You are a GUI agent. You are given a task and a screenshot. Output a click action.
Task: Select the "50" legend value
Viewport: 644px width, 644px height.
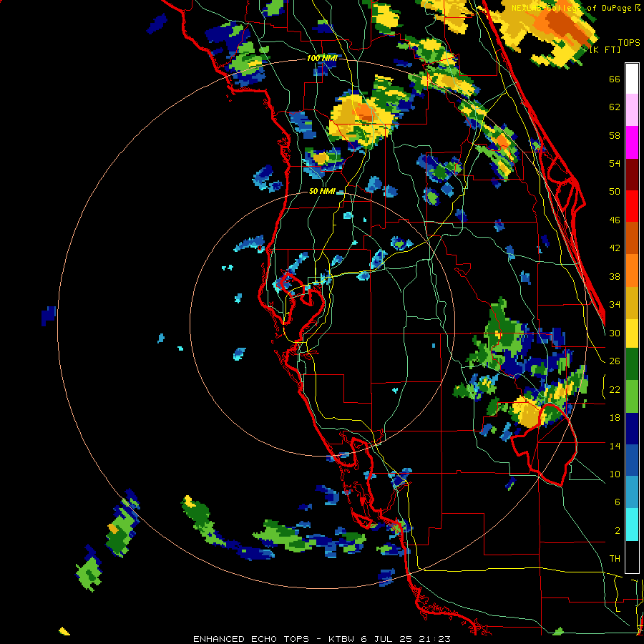coord(615,192)
